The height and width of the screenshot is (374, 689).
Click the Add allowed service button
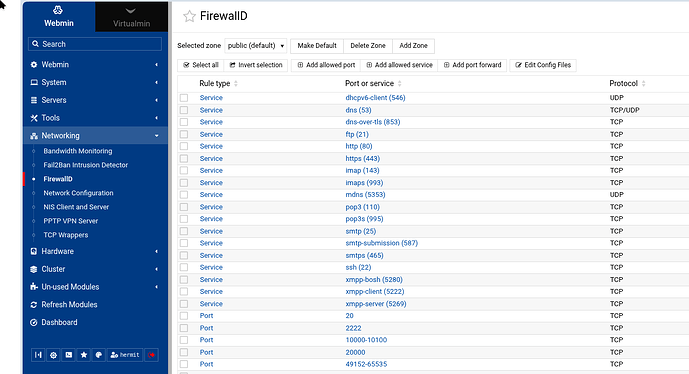pos(399,65)
